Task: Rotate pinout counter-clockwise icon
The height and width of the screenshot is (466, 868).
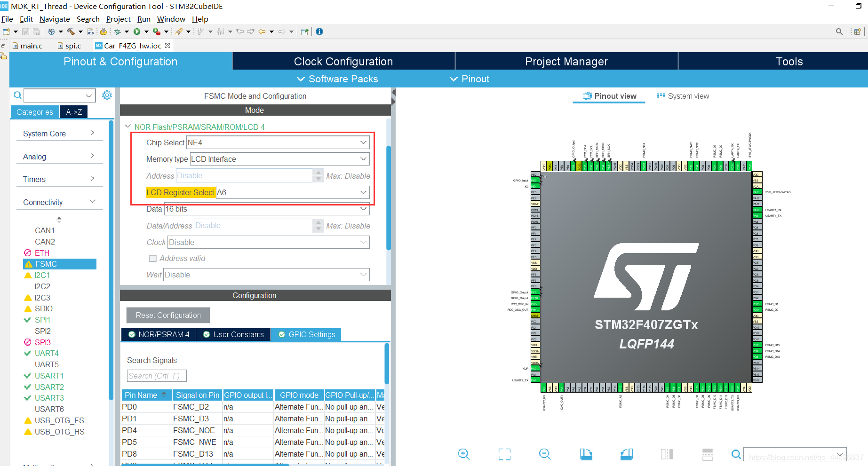Action: point(627,454)
